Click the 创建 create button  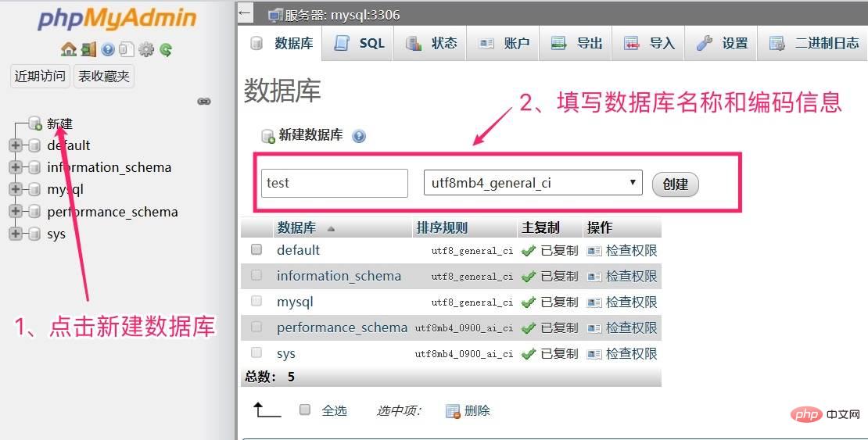coord(676,184)
